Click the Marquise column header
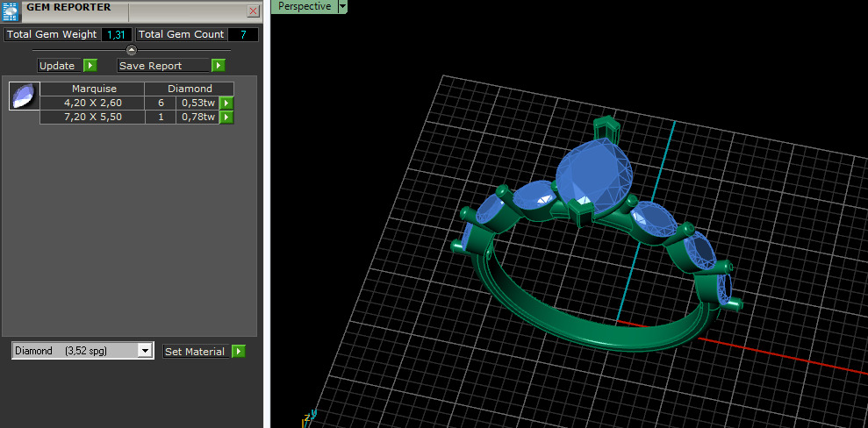868x428 pixels. click(92, 89)
